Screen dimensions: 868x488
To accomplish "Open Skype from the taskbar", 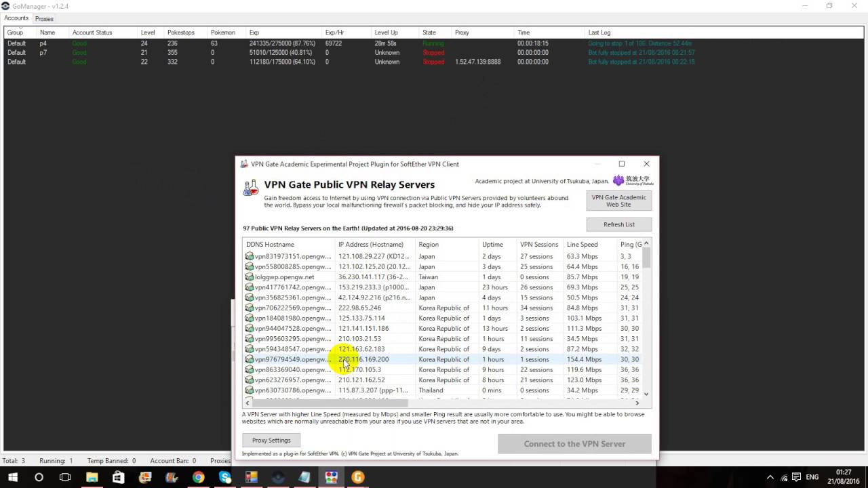I will pyautogui.click(x=225, y=477).
